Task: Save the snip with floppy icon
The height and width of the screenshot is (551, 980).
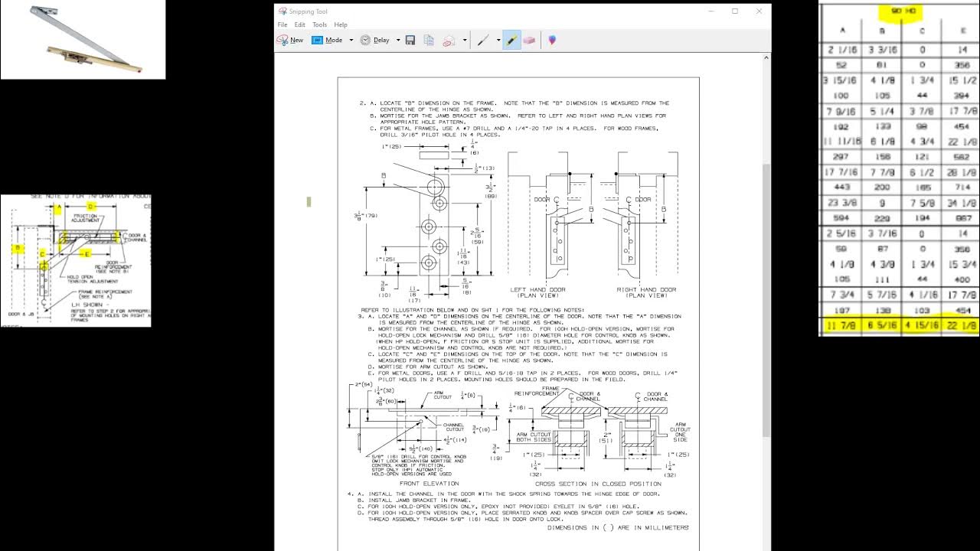Action: pos(410,40)
